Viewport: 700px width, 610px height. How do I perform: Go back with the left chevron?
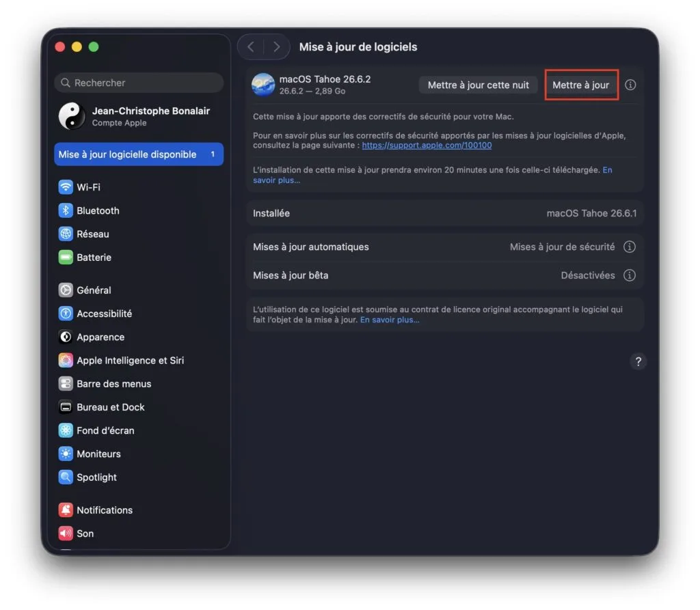point(251,47)
